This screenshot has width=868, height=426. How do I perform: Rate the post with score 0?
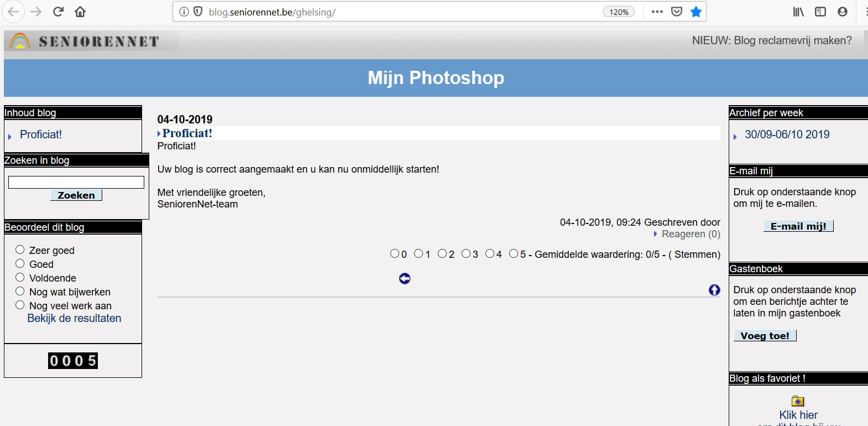click(395, 253)
